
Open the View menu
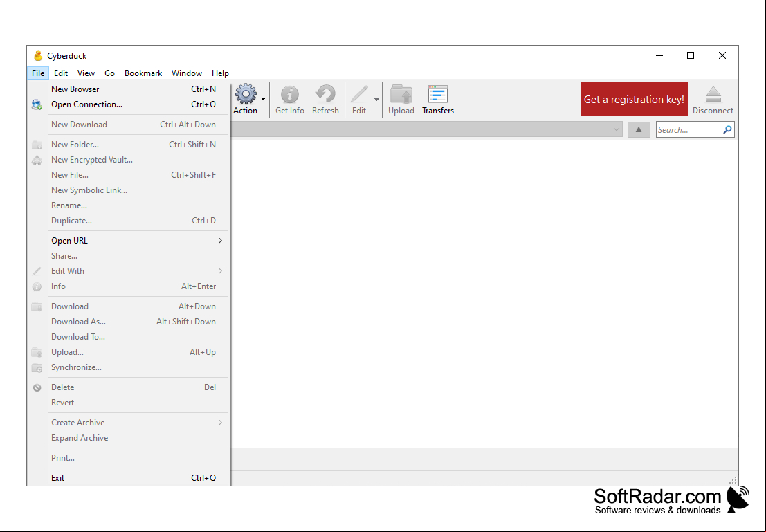(86, 73)
